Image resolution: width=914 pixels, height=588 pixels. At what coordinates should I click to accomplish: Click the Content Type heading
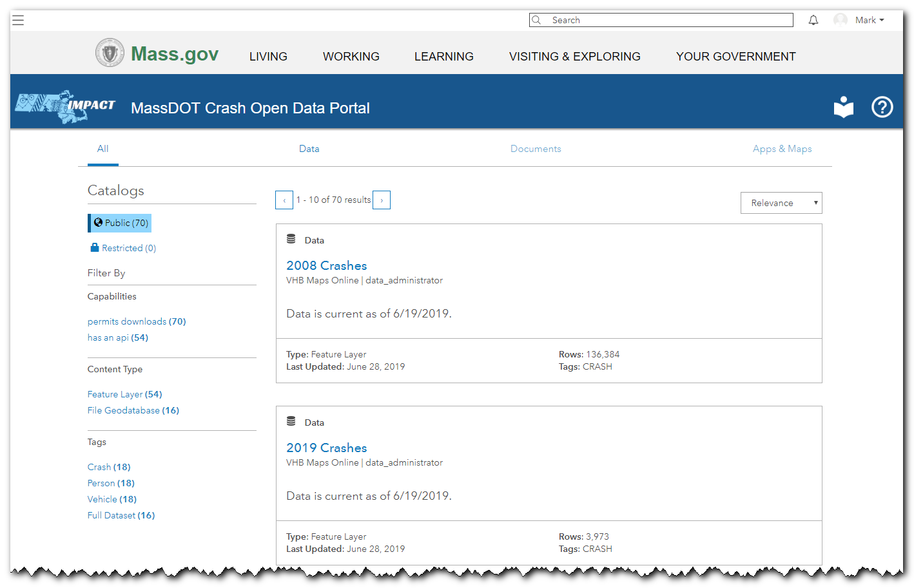point(115,369)
